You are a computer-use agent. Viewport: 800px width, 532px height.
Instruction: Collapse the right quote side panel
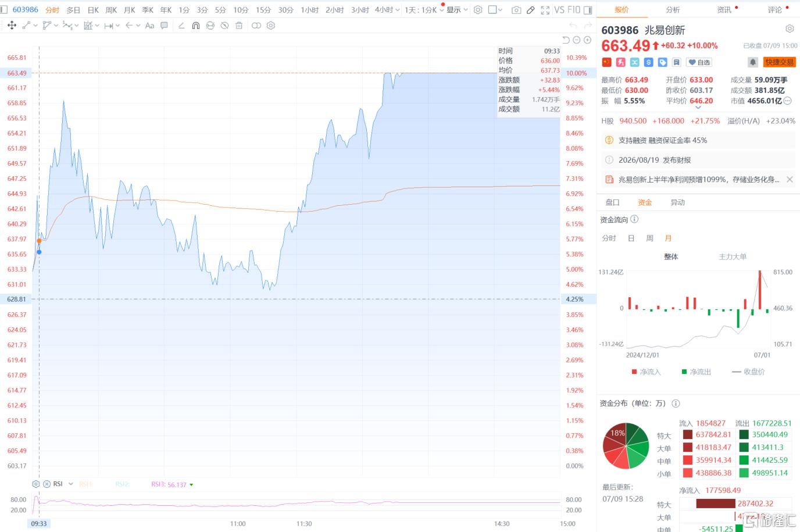tap(588, 10)
